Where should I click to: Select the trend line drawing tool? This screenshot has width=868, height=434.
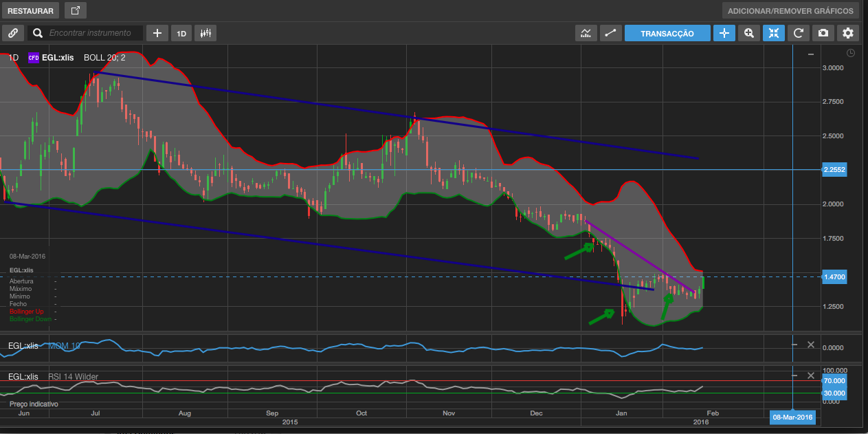click(x=610, y=33)
